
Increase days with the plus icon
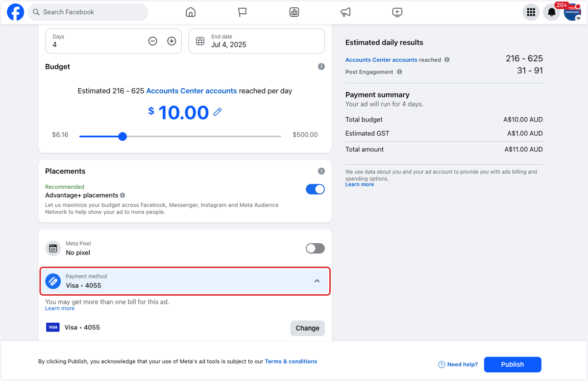tap(171, 41)
